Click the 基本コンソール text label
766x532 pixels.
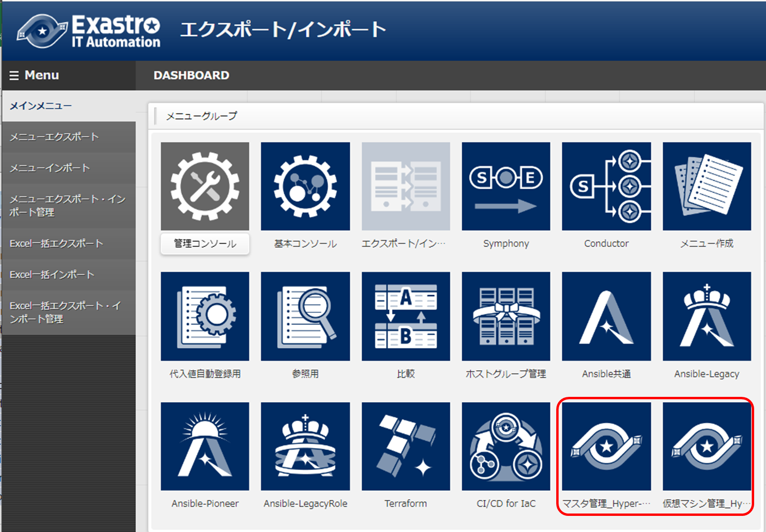(305, 244)
